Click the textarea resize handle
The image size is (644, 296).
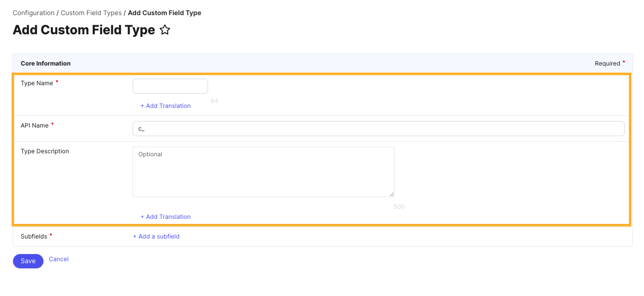point(392,194)
